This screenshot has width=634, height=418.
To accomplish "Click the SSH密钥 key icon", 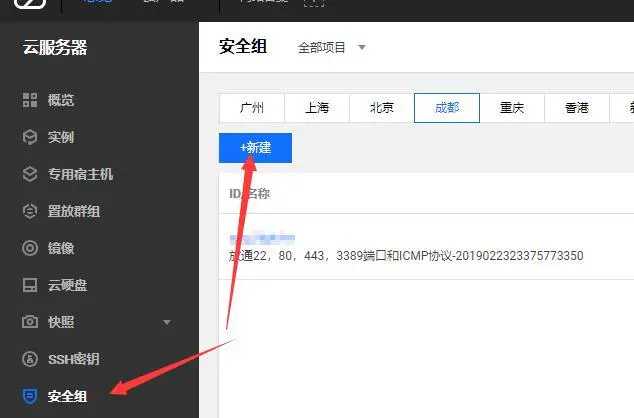I will [30, 359].
